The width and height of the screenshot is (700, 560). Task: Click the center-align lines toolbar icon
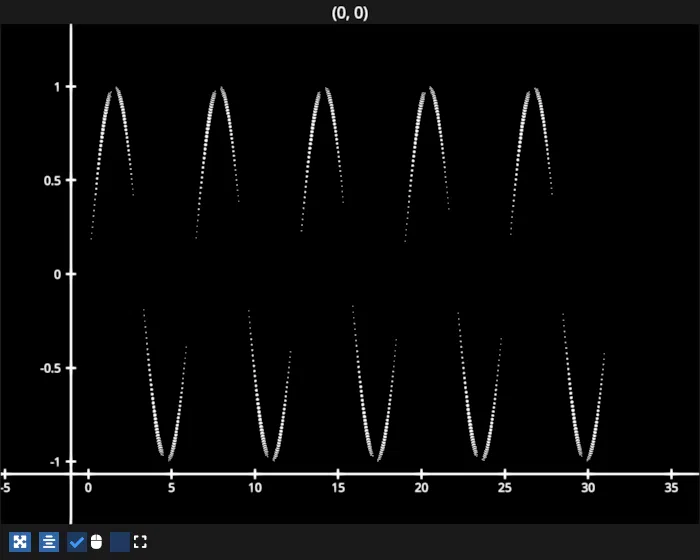pos(49,542)
